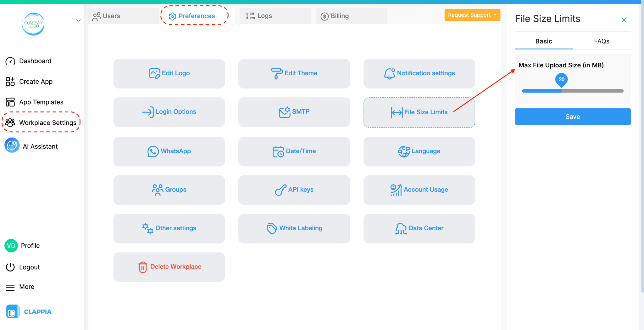Open Dashboard from the sidebar
644x330 pixels.
35,61
